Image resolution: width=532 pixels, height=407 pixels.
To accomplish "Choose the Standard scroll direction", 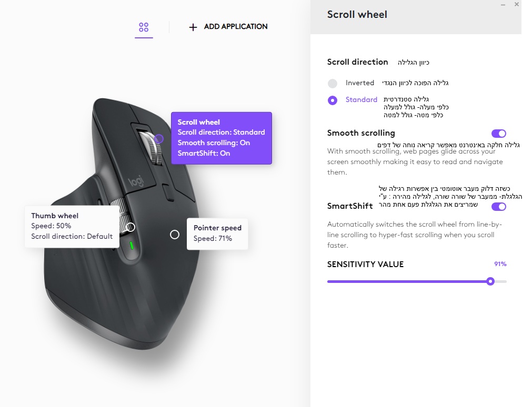I will (x=333, y=100).
